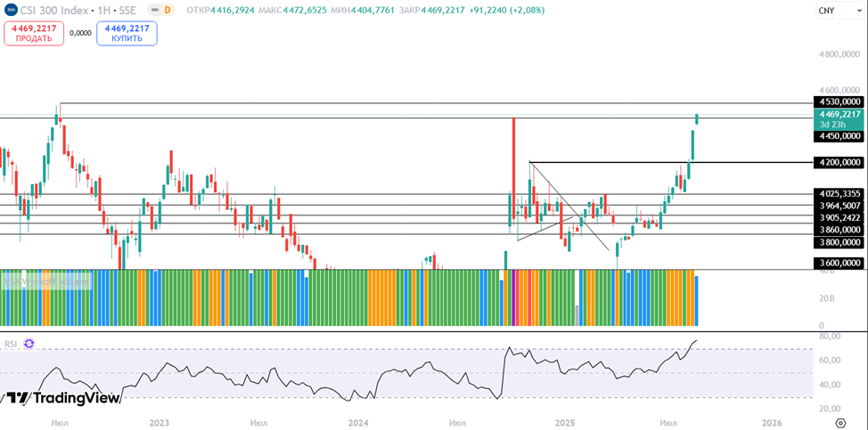868x430 pixels.
Task: Select the VSA Wyckoff Volume indicator label
Action: (46, 281)
